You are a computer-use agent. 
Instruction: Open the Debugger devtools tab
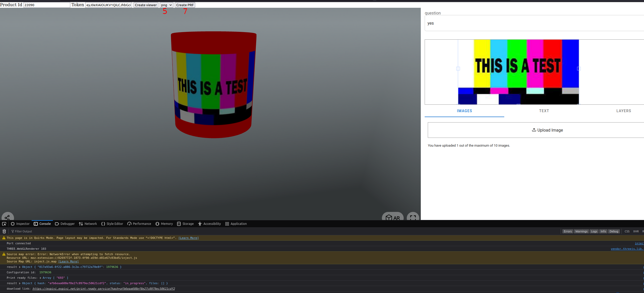click(65, 224)
